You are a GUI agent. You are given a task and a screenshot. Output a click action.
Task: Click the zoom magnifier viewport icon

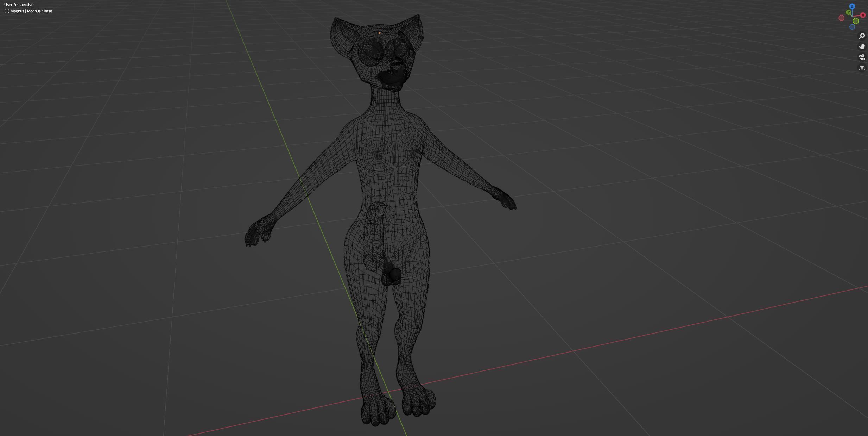click(862, 36)
